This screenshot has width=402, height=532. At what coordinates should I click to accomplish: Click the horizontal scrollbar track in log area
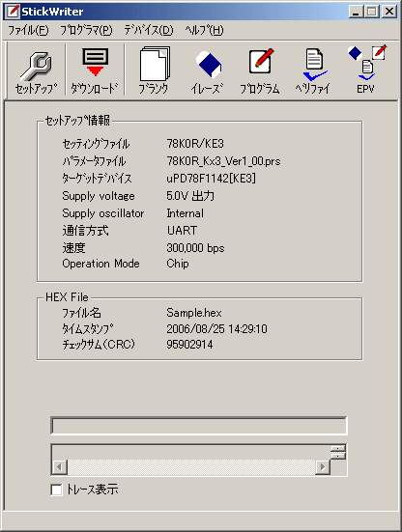tap(191, 467)
